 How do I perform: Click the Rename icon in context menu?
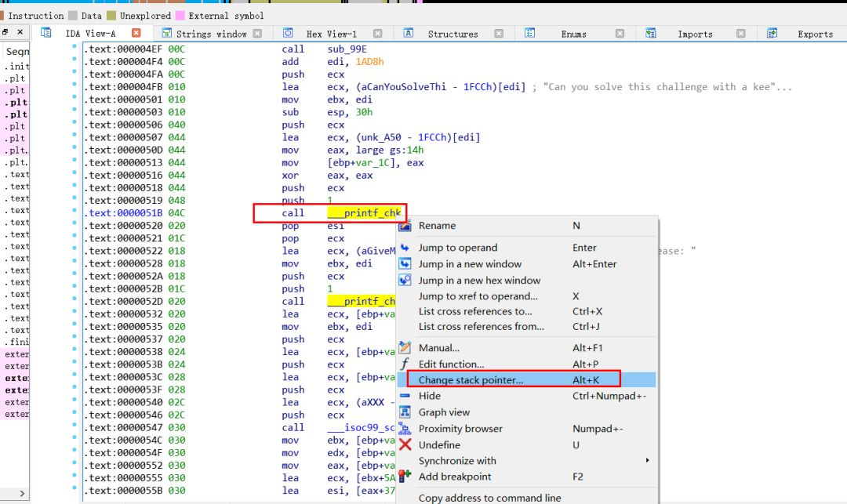click(405, 226)
